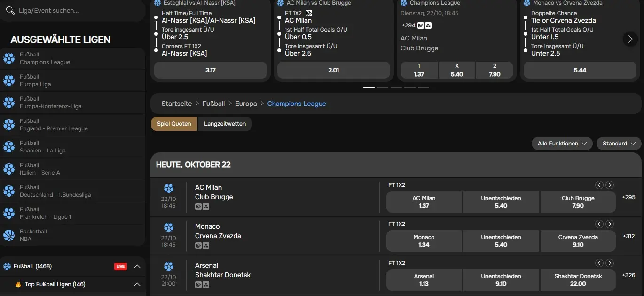Add the 5.44 combo bet from Monaco card

coord(580,70)
